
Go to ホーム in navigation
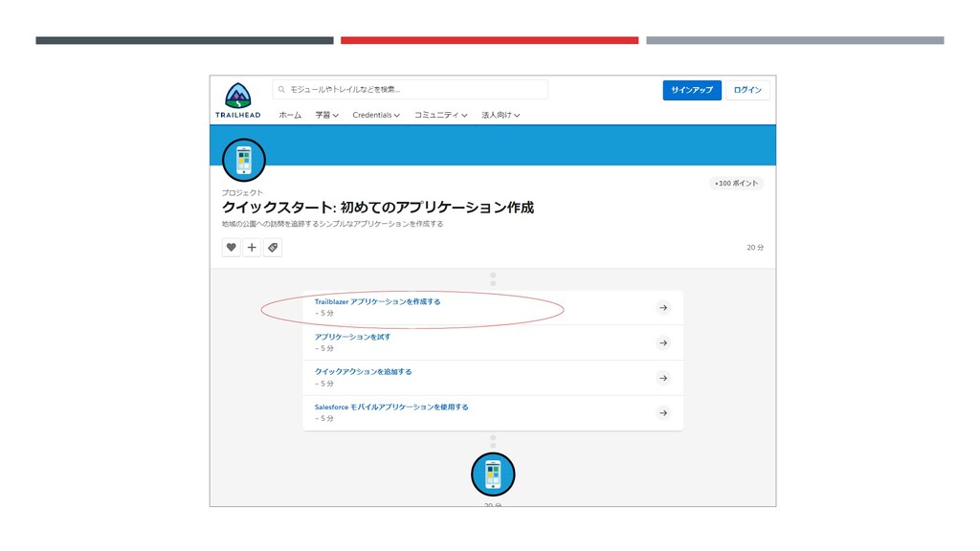pyautogui.click(x=290, y=115)
